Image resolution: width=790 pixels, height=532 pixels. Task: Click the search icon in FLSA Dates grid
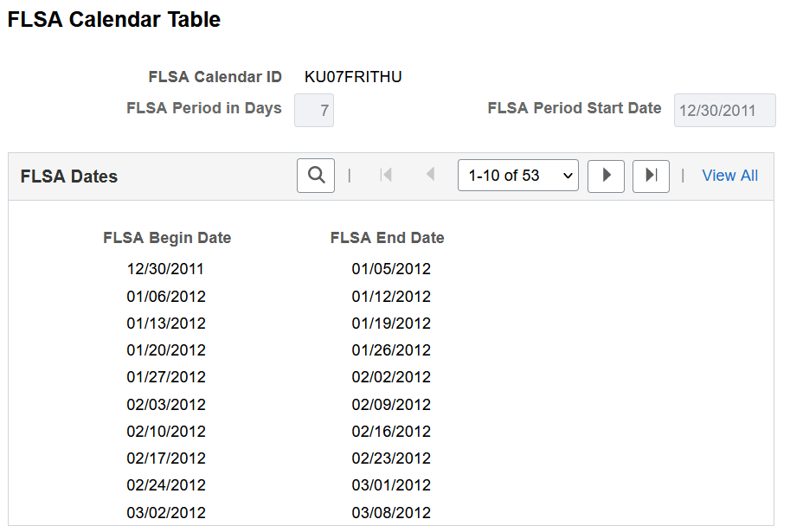[x=315, y=175]
